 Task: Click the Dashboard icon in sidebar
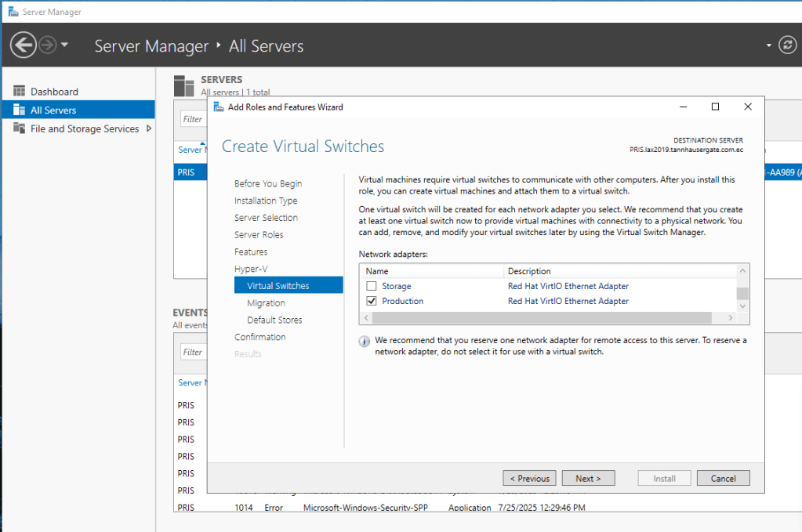pos(19,92)
